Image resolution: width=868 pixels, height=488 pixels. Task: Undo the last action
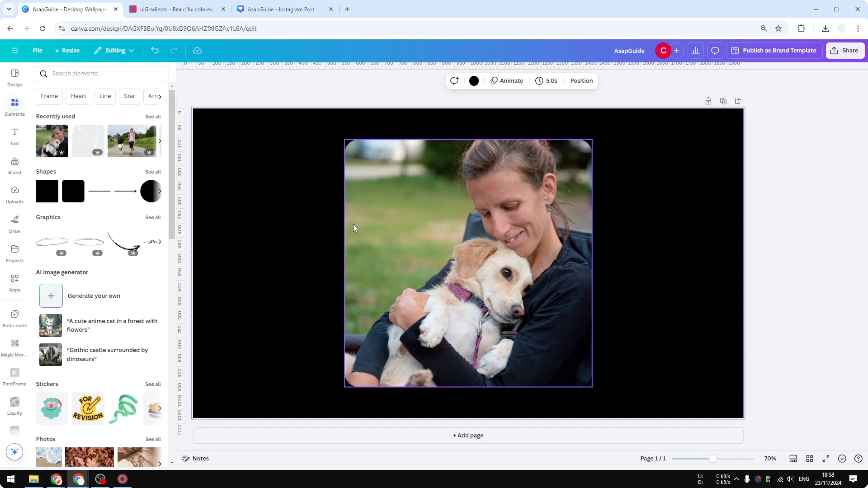pos(155,50)
